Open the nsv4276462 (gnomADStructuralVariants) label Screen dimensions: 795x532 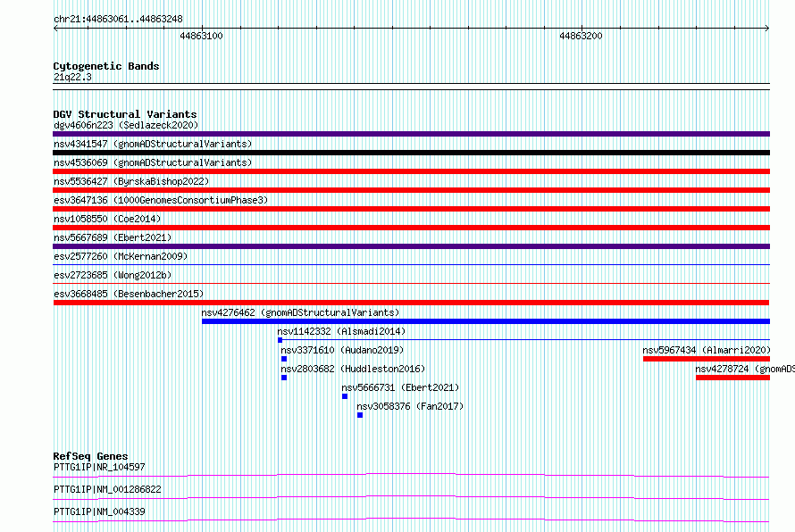click(300, 312)
